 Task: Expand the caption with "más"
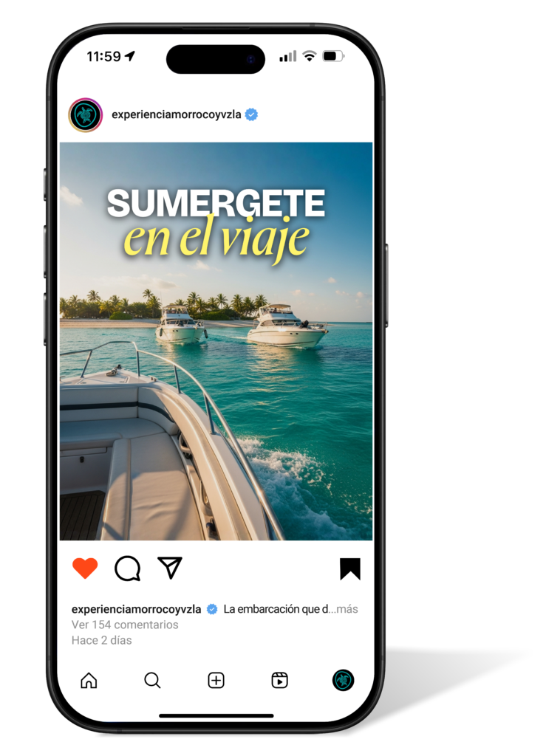[347, 609]
